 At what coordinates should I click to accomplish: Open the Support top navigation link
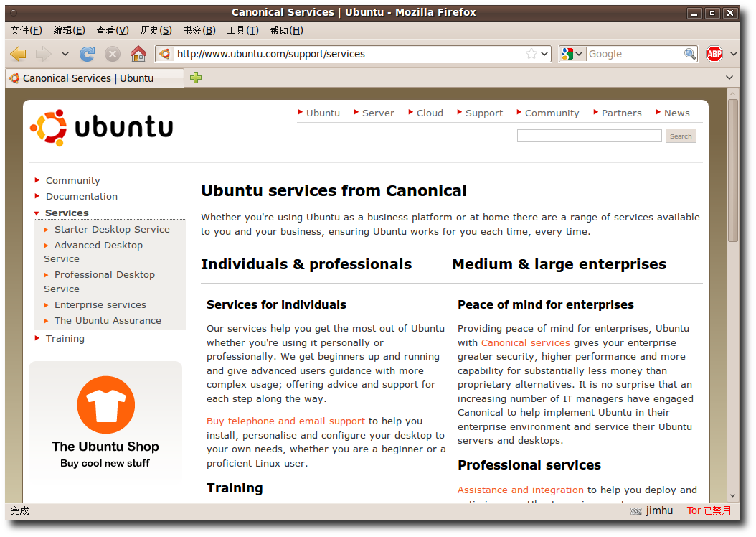[484, 113]
